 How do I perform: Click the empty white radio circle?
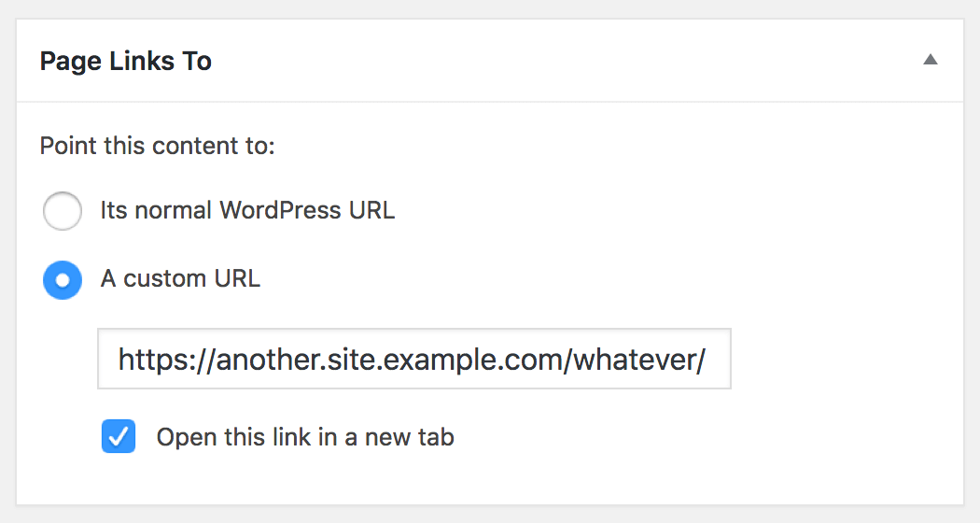[63, 211]
